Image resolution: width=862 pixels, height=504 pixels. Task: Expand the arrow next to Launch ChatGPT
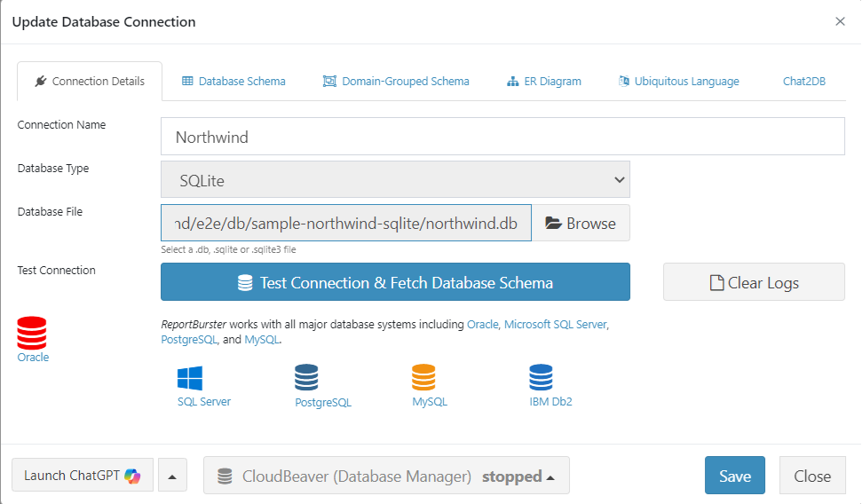click(171, 476)
